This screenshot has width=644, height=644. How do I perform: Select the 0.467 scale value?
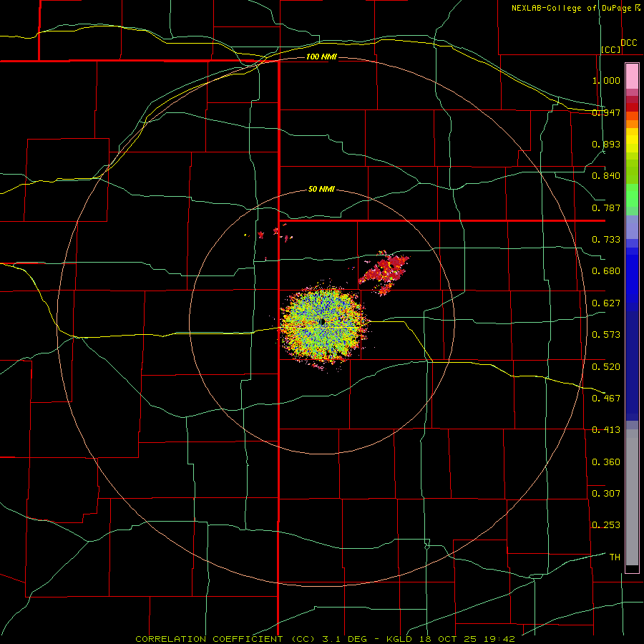[x=606, y=399]
